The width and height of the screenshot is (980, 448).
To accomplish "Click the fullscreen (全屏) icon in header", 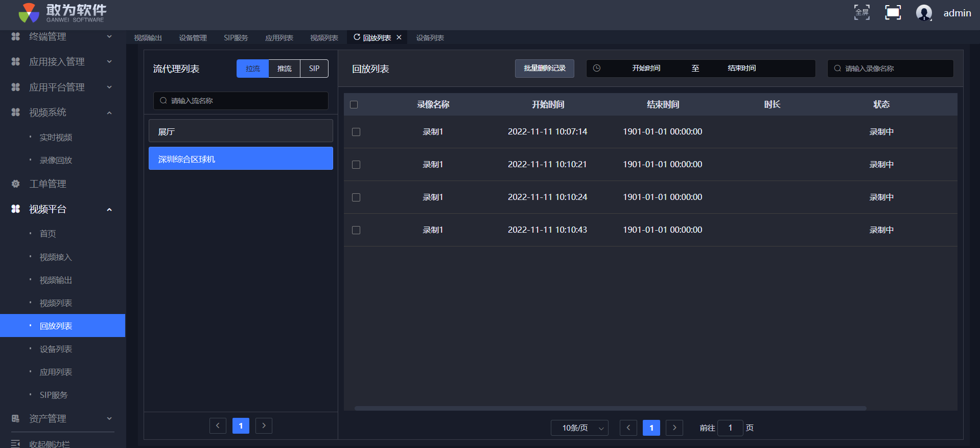I will pyautogui.click(x=861, y=12).
